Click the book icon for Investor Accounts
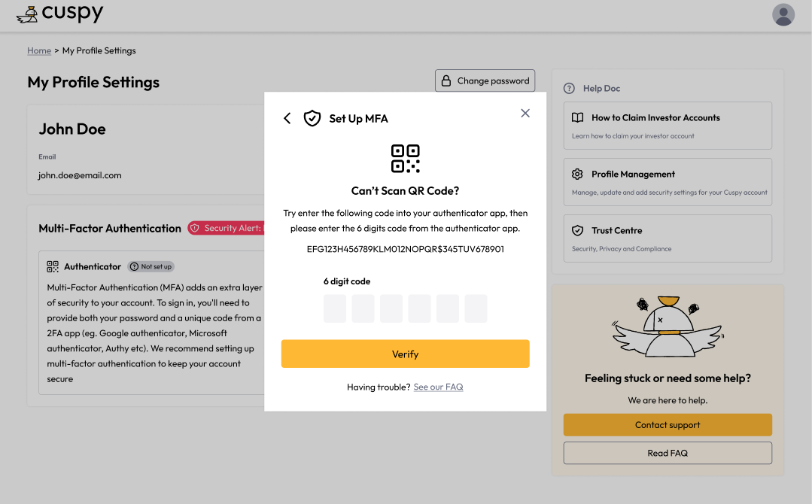The height and width of the screenshot is (504, 812). [x=577, y=118]
